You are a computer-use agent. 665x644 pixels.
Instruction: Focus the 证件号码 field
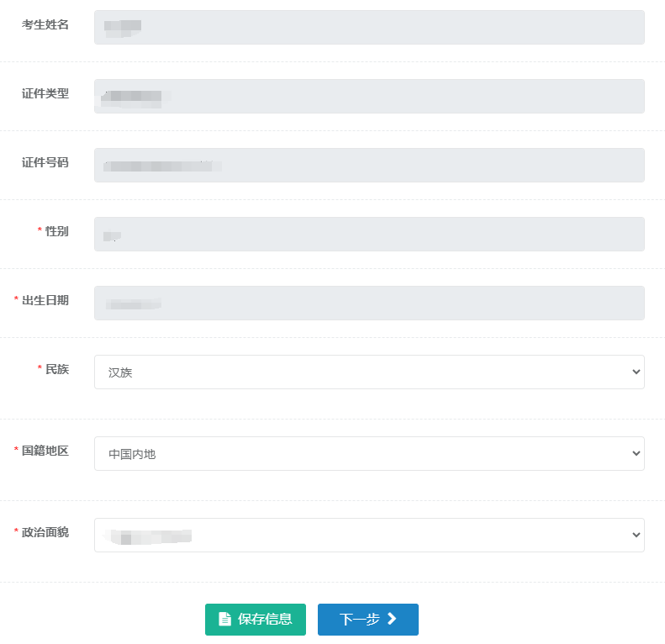pos(369,165)
